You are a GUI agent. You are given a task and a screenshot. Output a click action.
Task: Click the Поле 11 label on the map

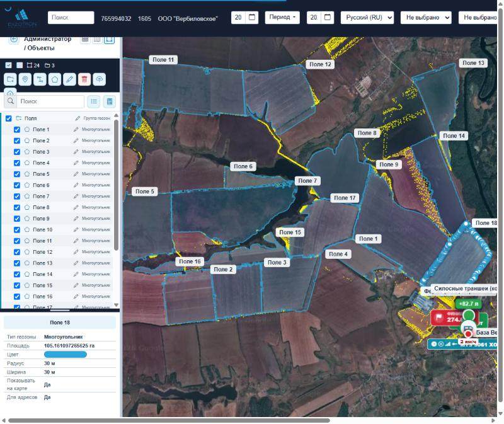coord(163,60)
